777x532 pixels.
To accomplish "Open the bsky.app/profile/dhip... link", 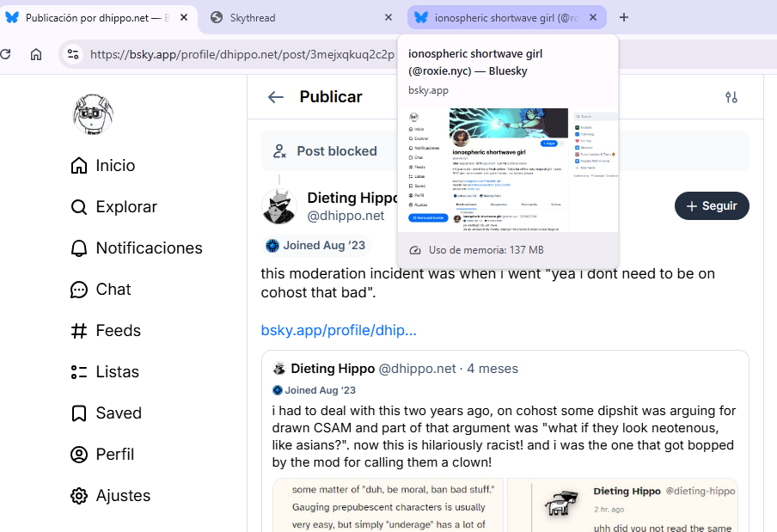I will click(x=339, y=330).
